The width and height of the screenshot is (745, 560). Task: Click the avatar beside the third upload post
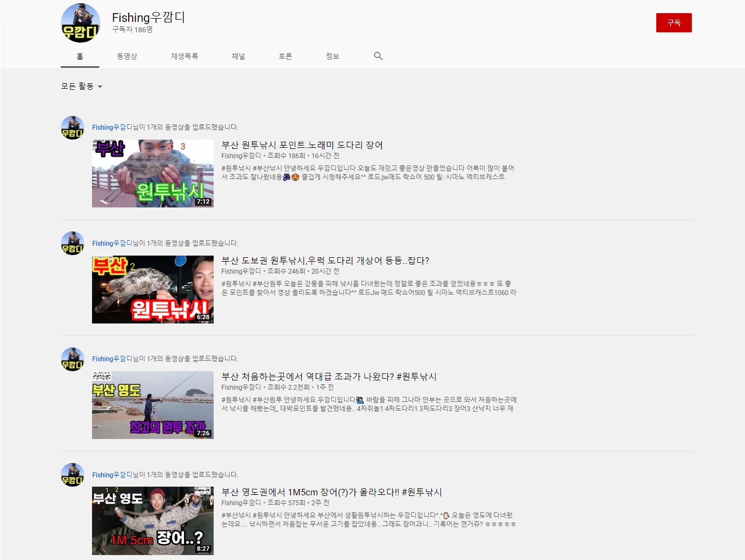(x=72, y=359)
